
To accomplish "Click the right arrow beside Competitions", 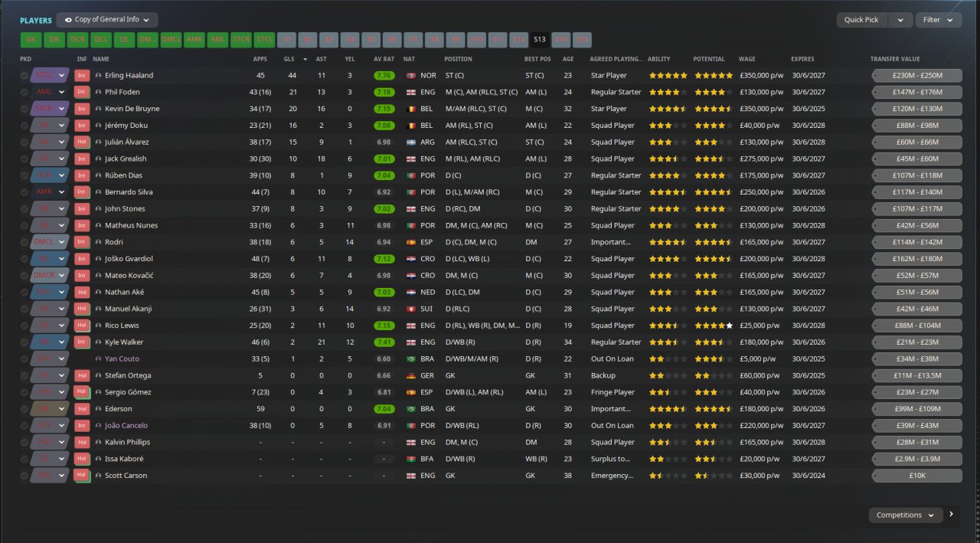I will (952, 515).
